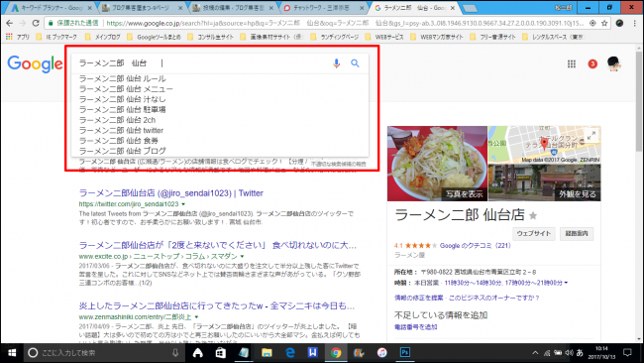Viewport: 644px width, 363px height.
Task: Open Word from the taskbar
Action: (312, 353)
